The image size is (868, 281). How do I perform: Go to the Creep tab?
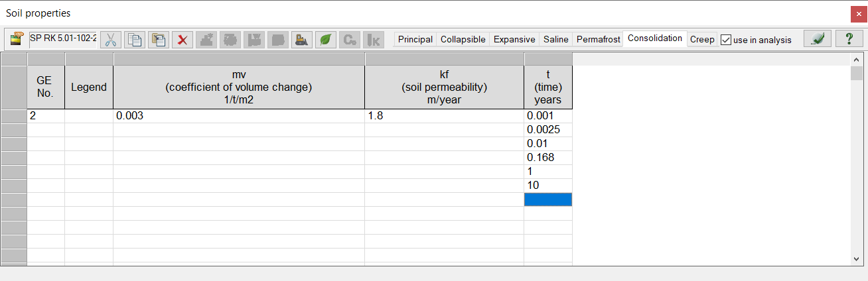(702, 39)
